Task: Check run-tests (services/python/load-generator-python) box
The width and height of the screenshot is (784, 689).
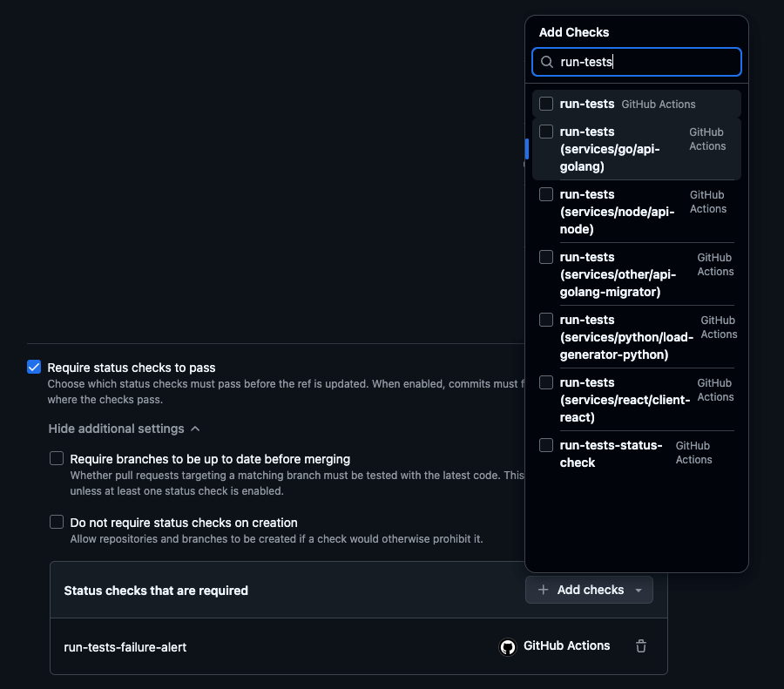Action: (x=546, y=320)
